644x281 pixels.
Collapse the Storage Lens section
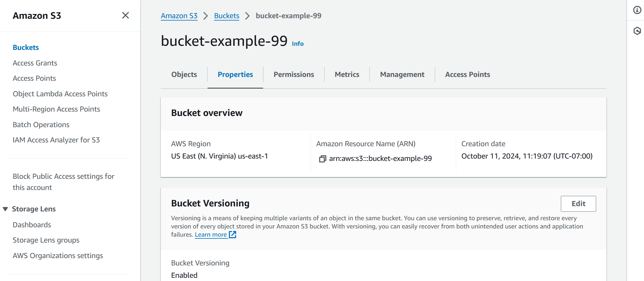(5, 209)
